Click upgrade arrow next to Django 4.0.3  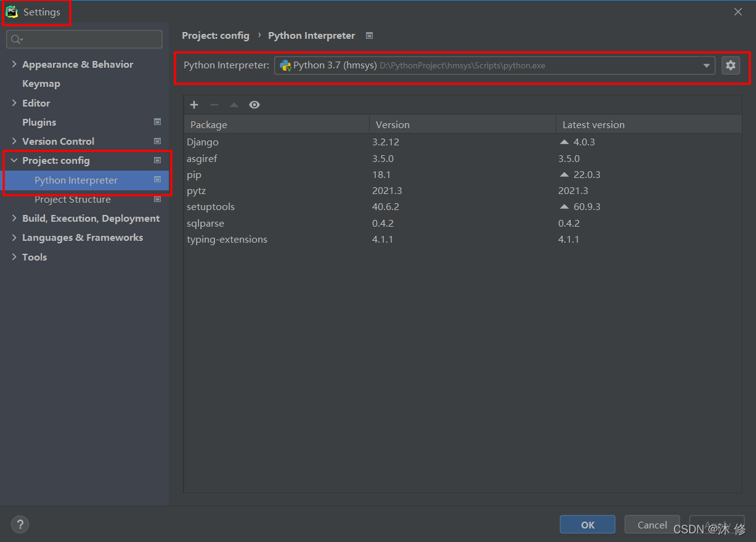click(564, 142)
